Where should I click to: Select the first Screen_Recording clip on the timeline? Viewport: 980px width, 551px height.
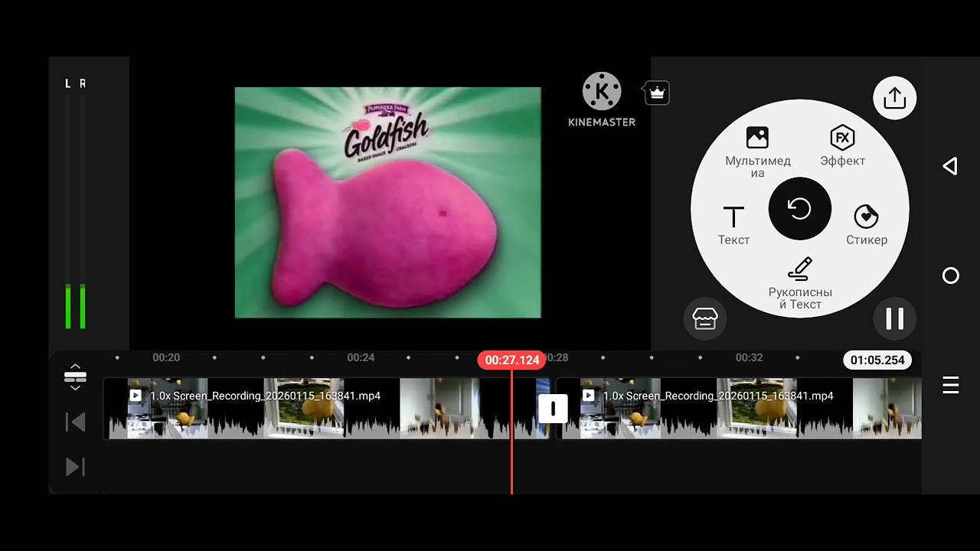(326, 409)
